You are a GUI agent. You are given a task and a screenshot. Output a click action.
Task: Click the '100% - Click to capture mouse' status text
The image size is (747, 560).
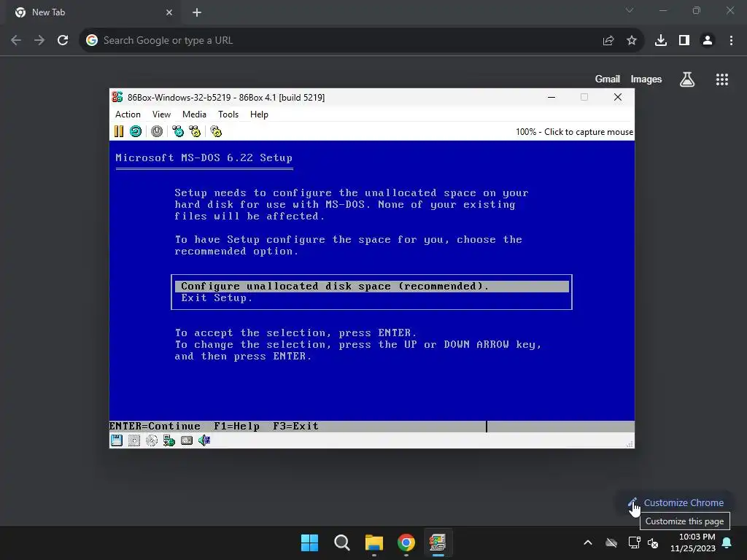[575, 132]
